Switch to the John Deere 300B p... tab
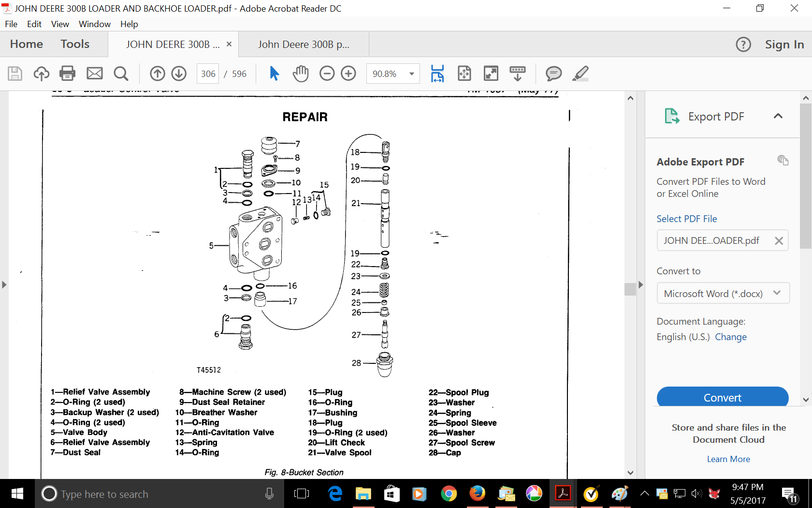The height and width of the screenshot is (508, 812). (304, 45)
